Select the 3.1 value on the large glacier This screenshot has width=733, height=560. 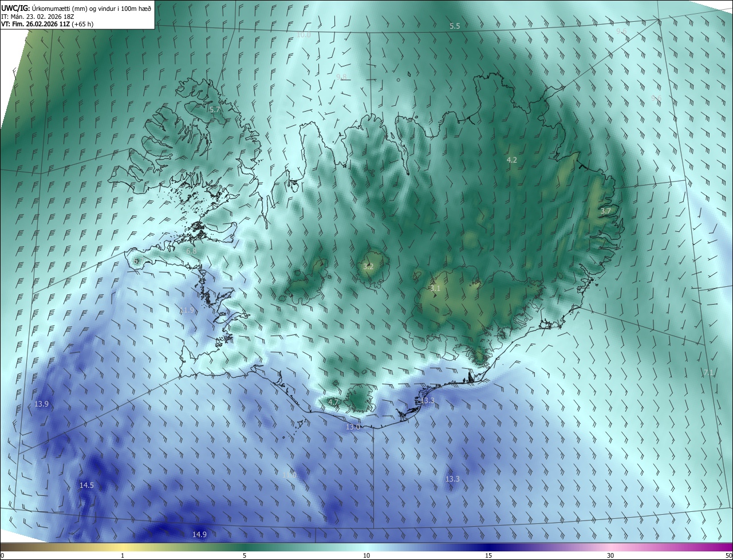435,289
